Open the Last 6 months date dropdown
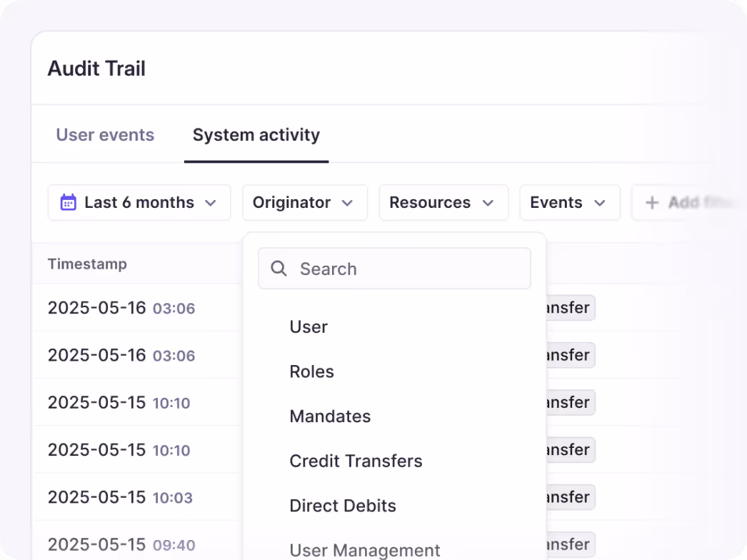 click(x=139, y=203)
